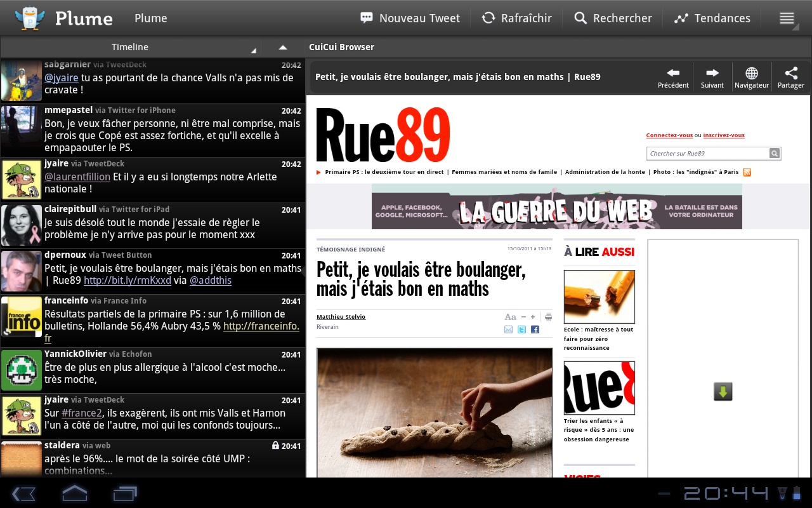Click the bread dough article photo

pyautogui.click(x=435, y=412)
